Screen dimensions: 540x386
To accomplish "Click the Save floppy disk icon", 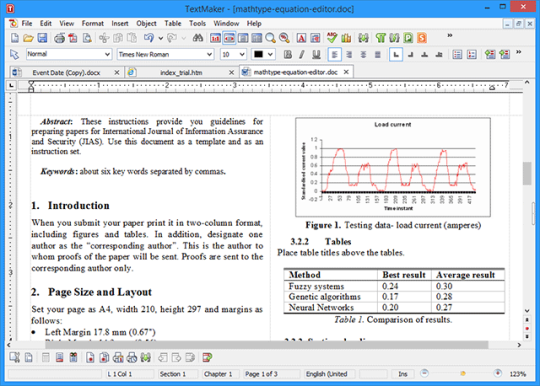I will click(x=42, y=38).
